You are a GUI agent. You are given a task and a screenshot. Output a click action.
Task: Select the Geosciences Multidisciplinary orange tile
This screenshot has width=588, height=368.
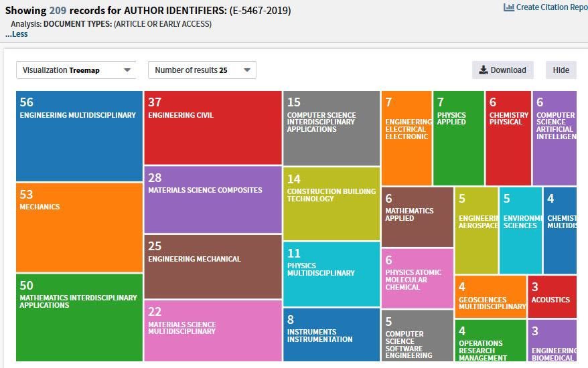[490, 296]
